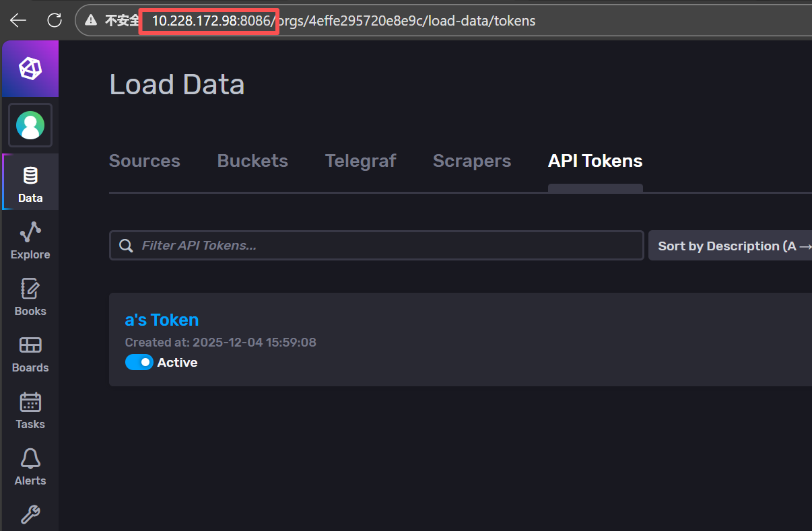Click the wrench Settings icon
This screenshot has width=812, height=531.
click(30, 515)
